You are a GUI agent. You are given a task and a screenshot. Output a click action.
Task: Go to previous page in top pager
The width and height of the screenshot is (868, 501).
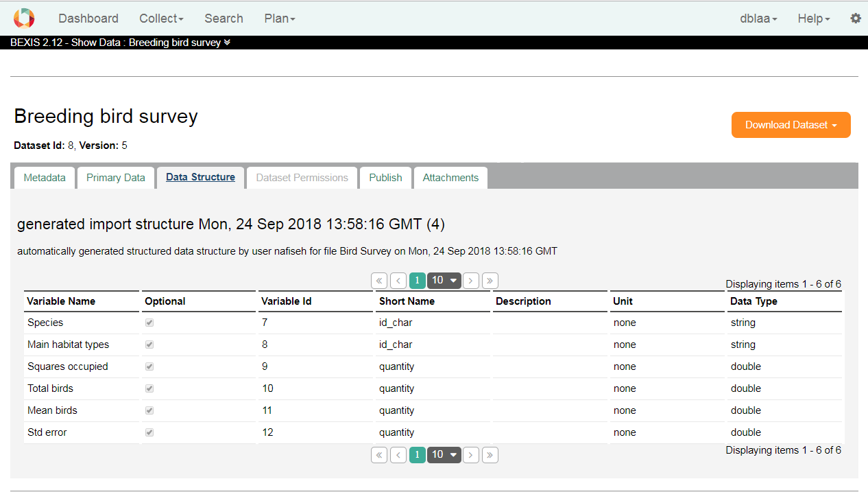click(x=398, y=281)
